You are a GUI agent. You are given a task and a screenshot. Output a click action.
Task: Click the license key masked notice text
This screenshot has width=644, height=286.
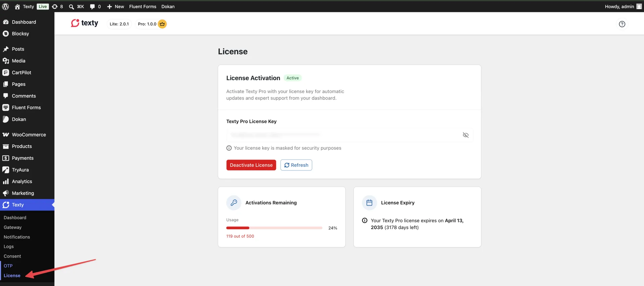[x=287, y=148]
